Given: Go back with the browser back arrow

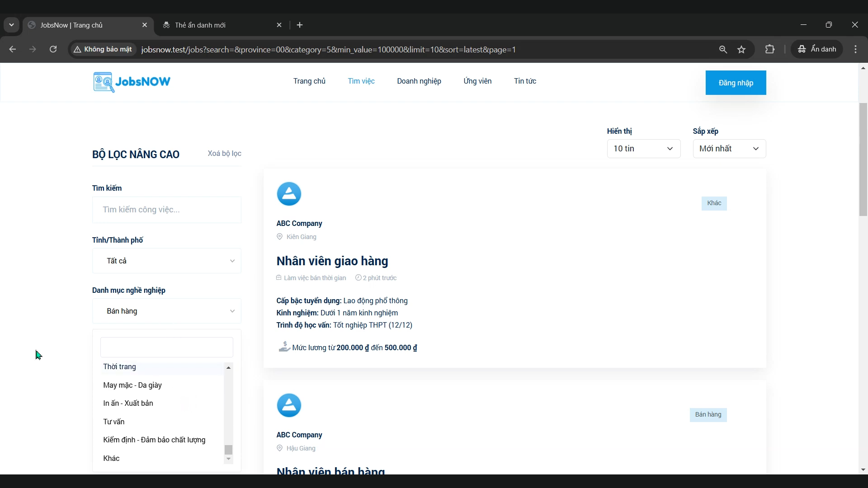Looking at the screenshot, I should point(13,49).
